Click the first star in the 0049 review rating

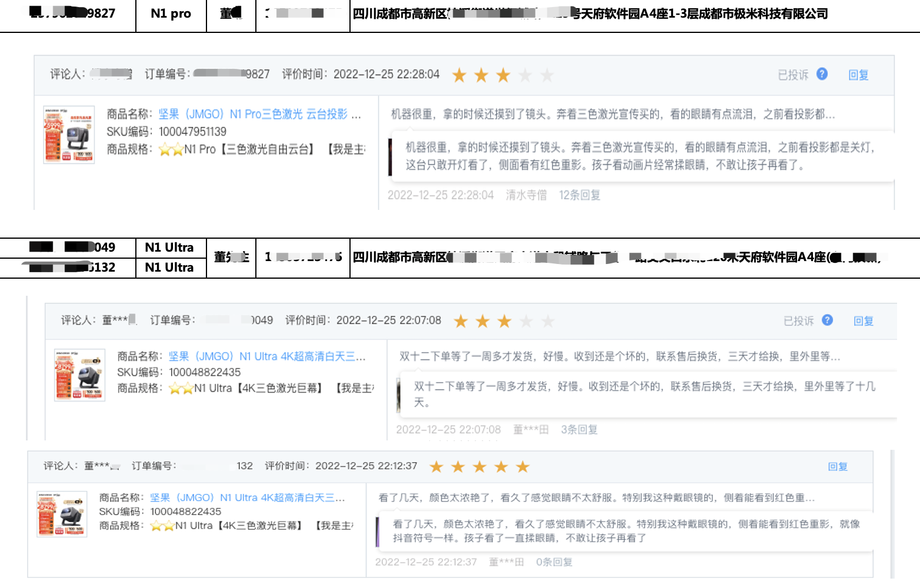[461, 321]
